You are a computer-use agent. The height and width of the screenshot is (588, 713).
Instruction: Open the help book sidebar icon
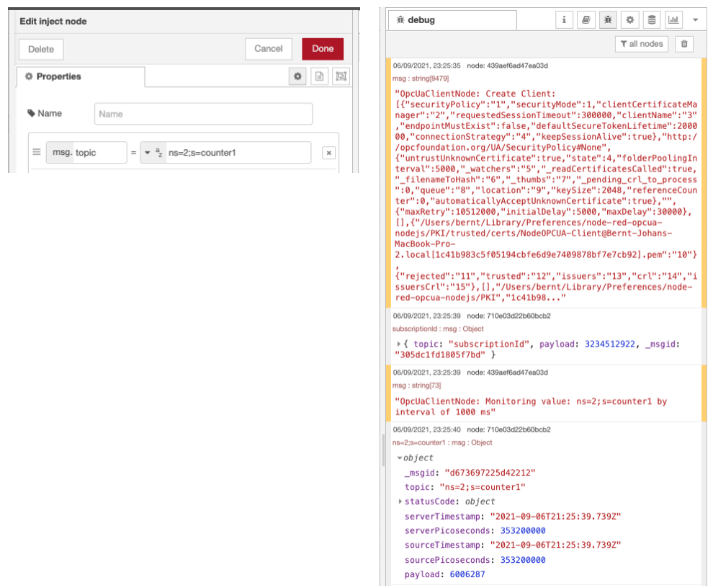[x=586, y=20]
